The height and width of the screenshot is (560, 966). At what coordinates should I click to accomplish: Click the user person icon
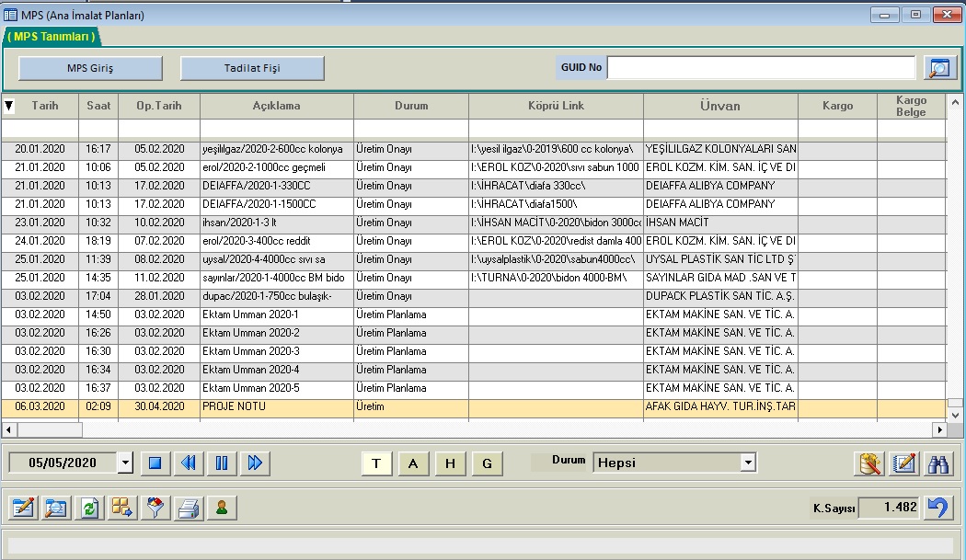coord(221,508)
